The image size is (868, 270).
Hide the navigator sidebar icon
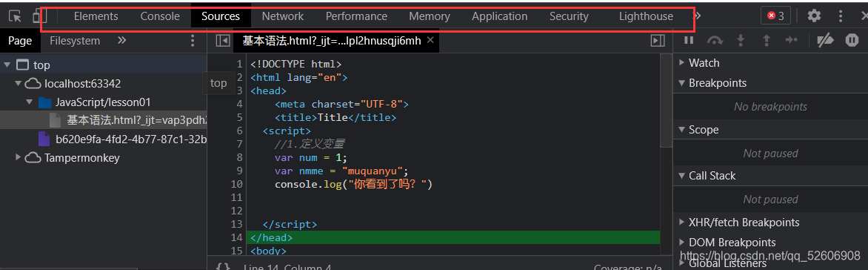[x=222, y=41]
